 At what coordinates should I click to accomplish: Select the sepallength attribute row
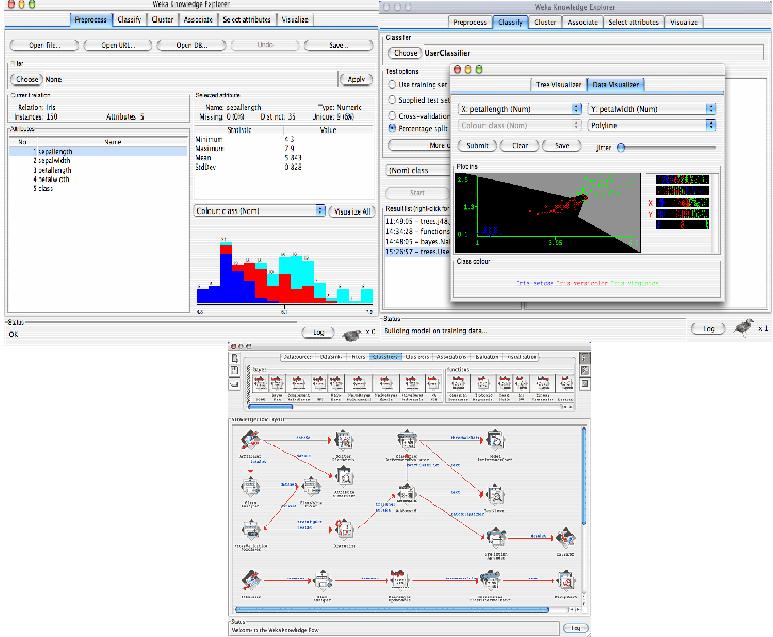click(98, 152)
